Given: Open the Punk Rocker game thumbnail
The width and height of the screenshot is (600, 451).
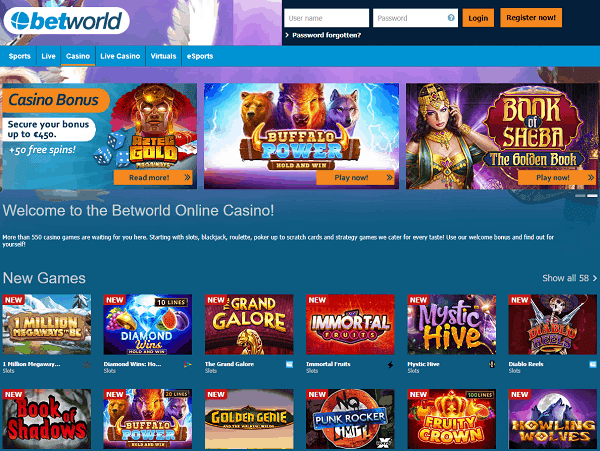Looking at the screenshot, I should click(350, 419).
